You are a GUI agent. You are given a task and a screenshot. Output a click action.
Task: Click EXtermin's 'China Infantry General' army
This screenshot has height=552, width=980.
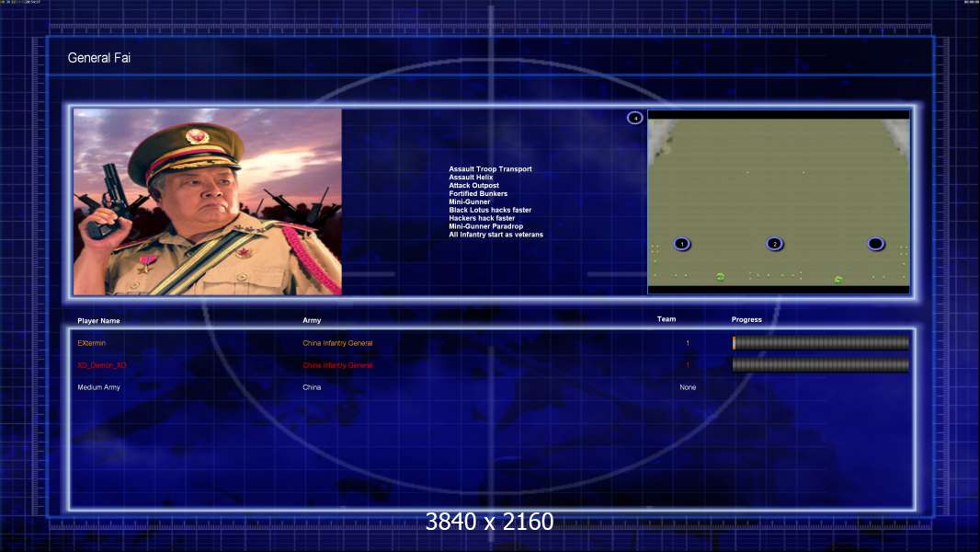pos(337,343)
